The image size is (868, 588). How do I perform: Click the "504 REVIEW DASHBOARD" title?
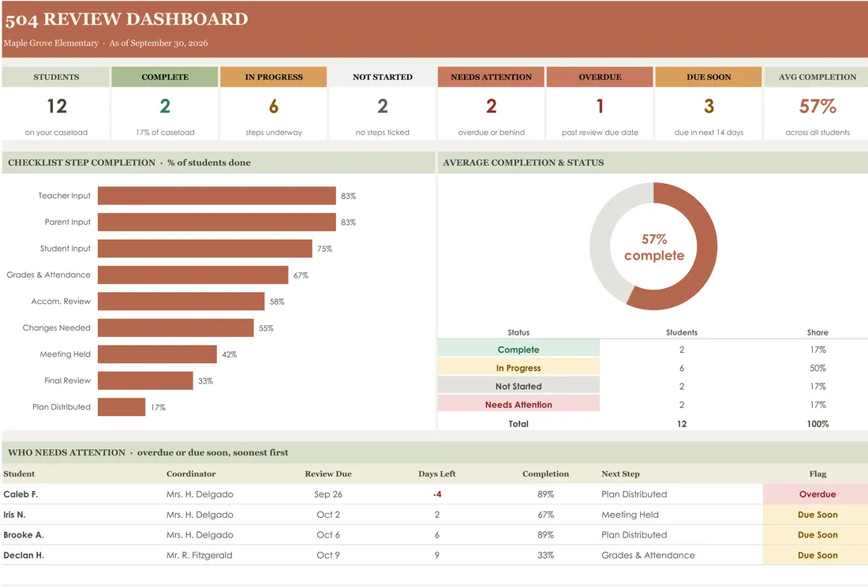(126, 20)
